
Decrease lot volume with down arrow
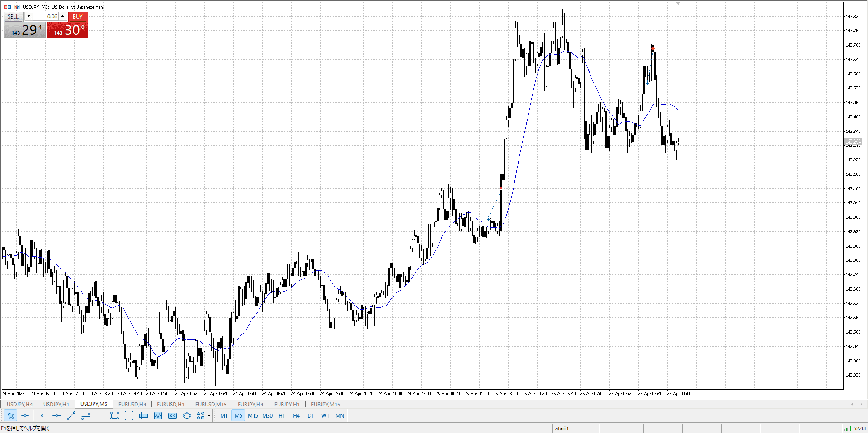click(28, 16)
